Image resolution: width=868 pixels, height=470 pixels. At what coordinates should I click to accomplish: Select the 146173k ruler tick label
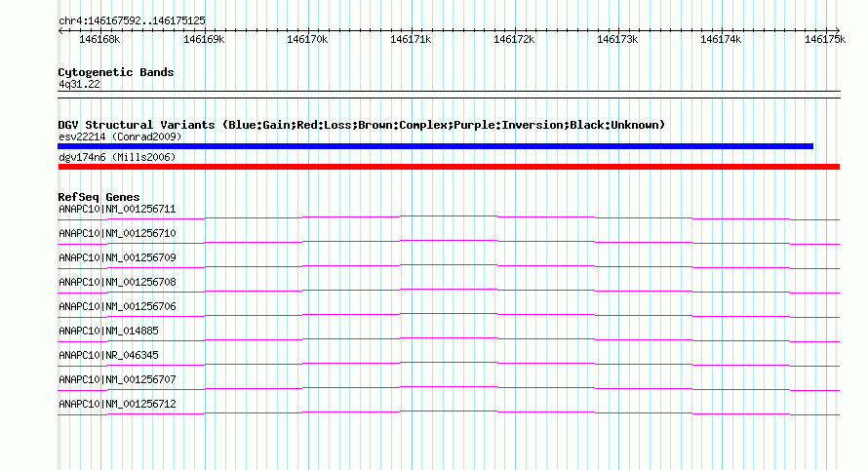pyautogui.click(x=617, y=39)
